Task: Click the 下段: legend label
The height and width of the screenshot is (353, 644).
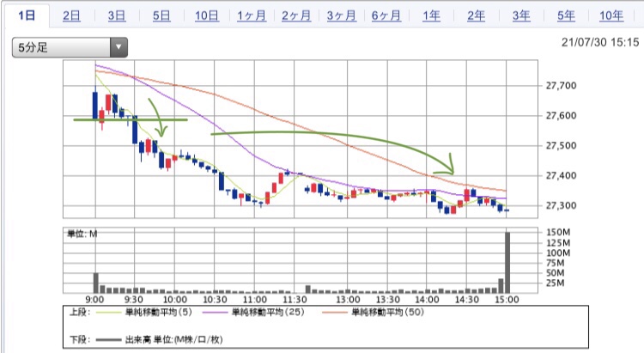Action: pos(80,339)
